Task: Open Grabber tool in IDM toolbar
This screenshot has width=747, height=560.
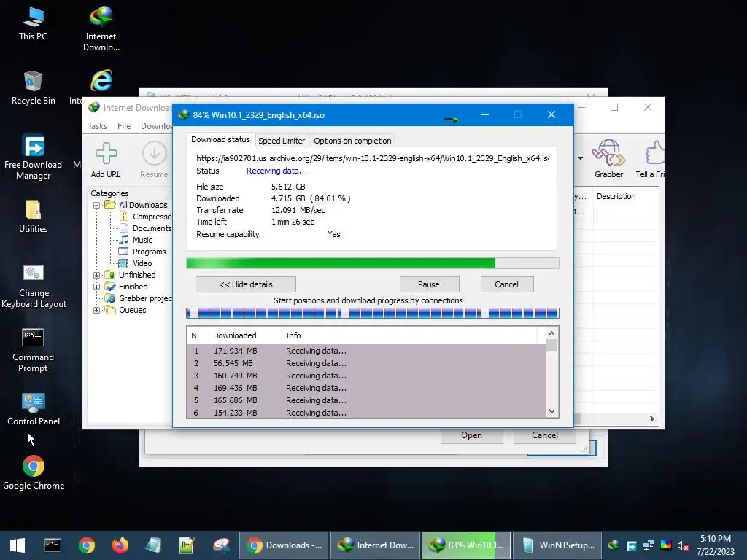Action: [608, 159]
